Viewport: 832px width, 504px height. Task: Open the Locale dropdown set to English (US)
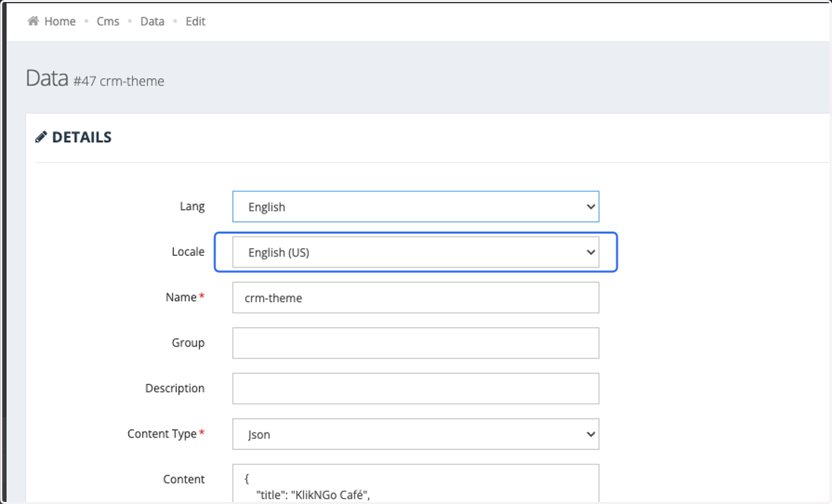[x=416, y=252]
